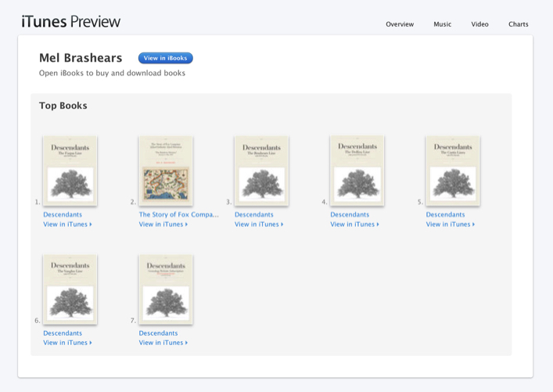This screenshot has height=392, width=553.
Task: Select the Mel Brashears author heading
Action: point(81,58)
